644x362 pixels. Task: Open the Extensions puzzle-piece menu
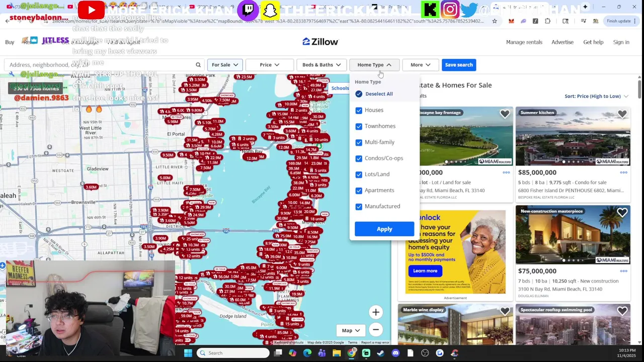point(547,21)
